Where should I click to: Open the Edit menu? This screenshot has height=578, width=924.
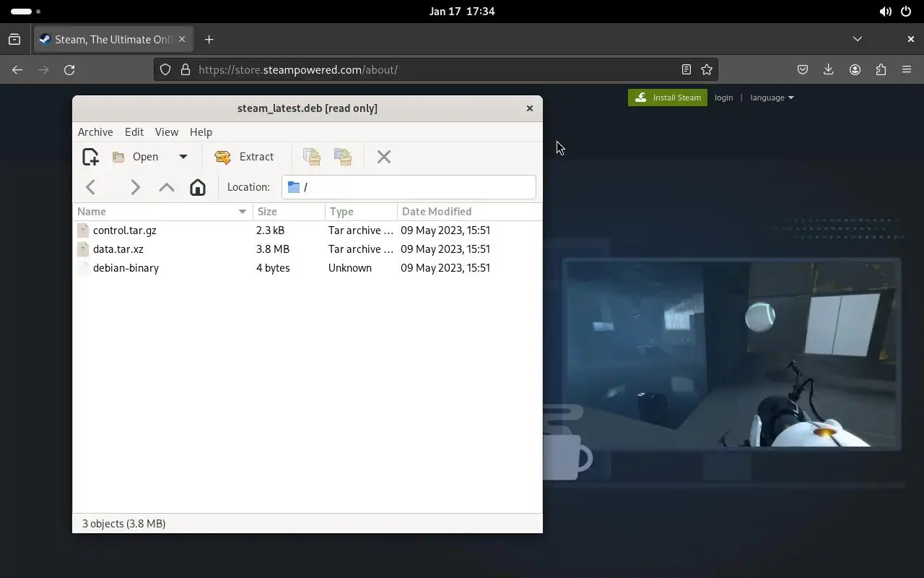(134, 132)
